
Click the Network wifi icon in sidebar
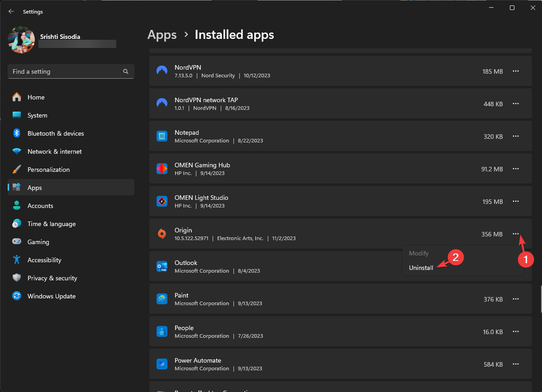coord(17,151)
